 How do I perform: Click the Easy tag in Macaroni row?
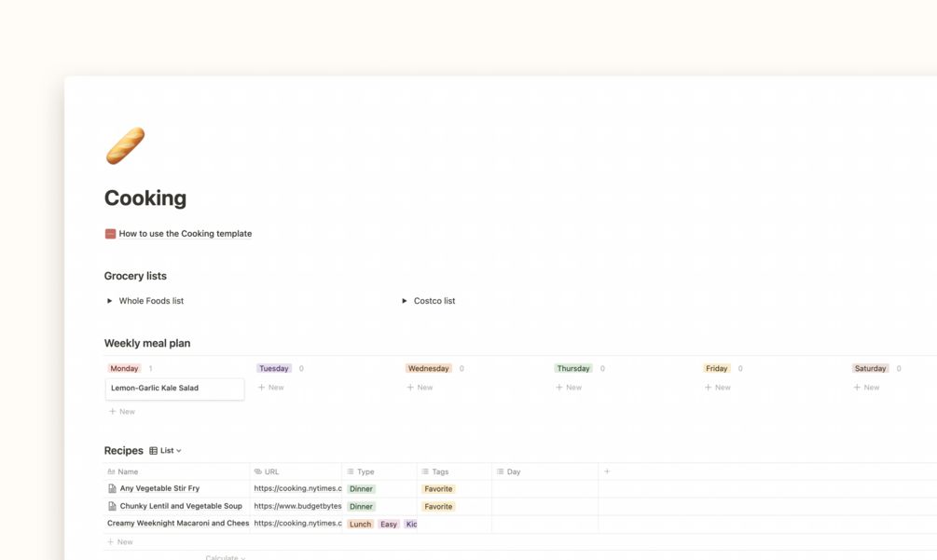(x=389, y=525)
